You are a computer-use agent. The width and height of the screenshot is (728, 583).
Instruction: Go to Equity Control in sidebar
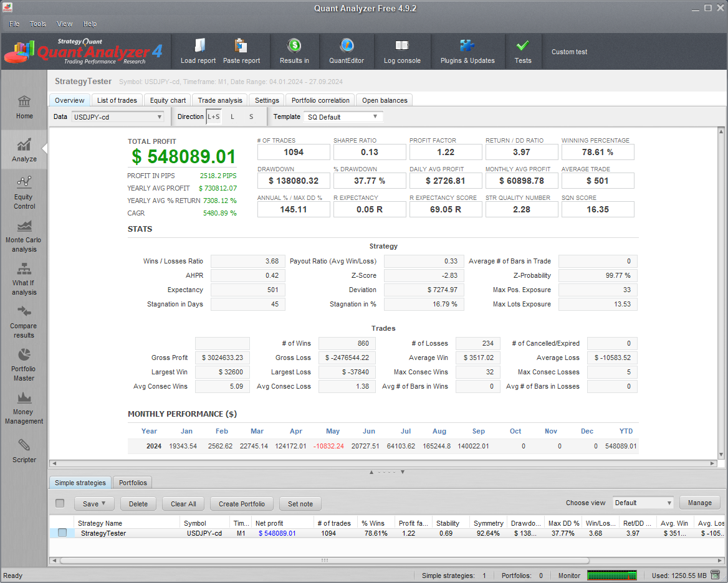(24, 194)
